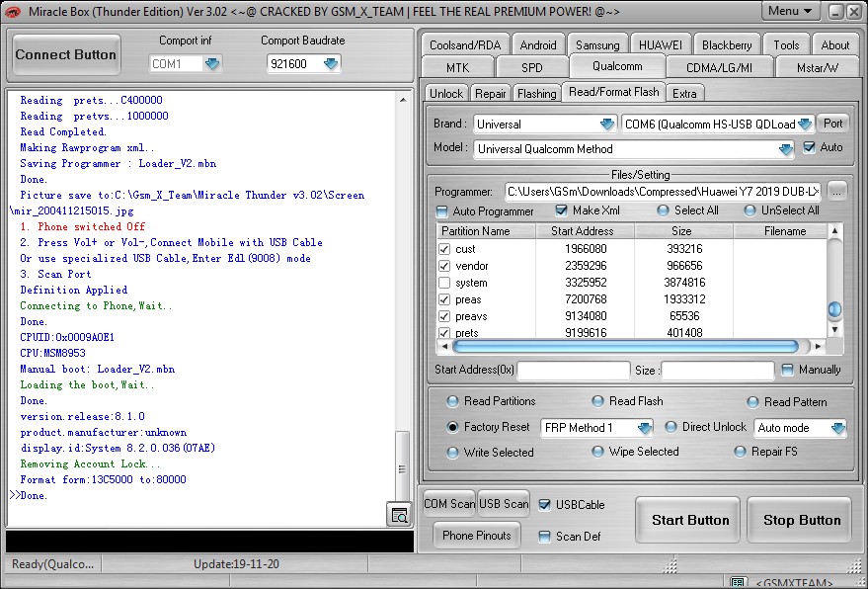The image size is (868, 589).
Task: Click the Start Address(0x) input field
Action: (574, 371)
